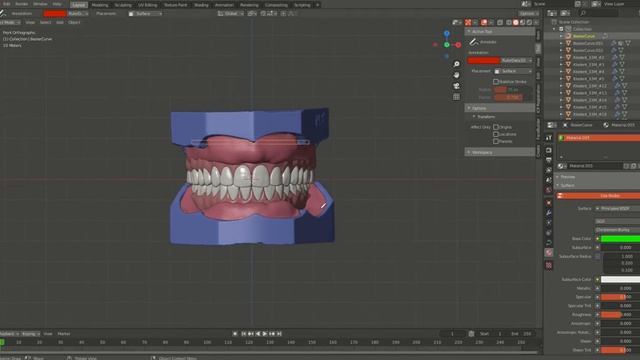Open the Object Constraints properties tab
640x360 pixels.
549,233
